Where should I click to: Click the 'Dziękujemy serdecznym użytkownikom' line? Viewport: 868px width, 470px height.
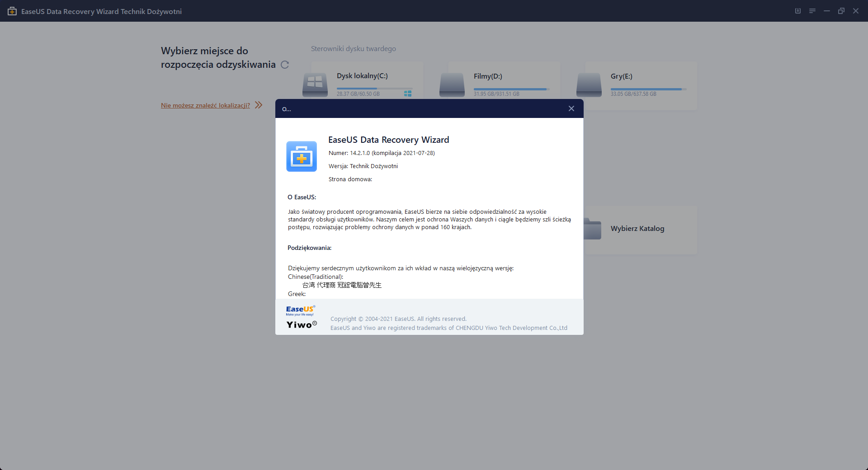[x=401, y=268]
